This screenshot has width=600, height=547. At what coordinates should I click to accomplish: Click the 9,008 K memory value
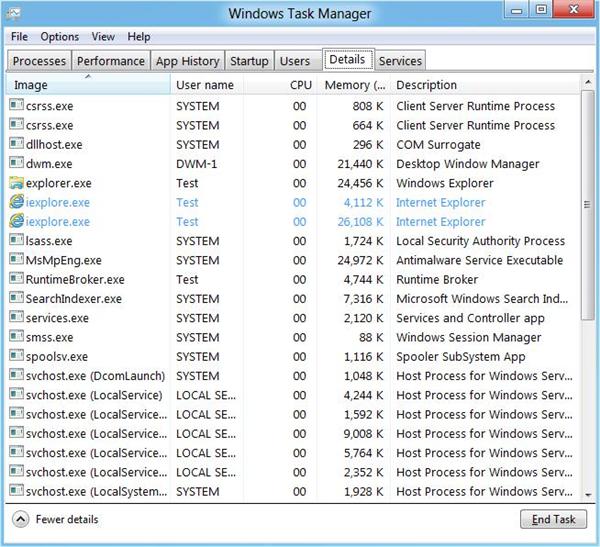[364, 434]
